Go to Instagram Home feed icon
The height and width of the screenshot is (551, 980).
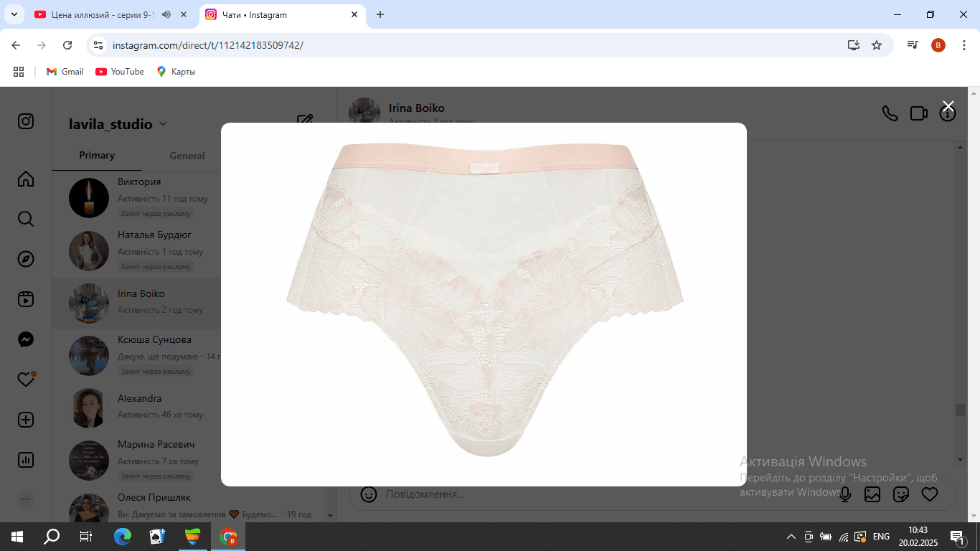tap(26, 179)
